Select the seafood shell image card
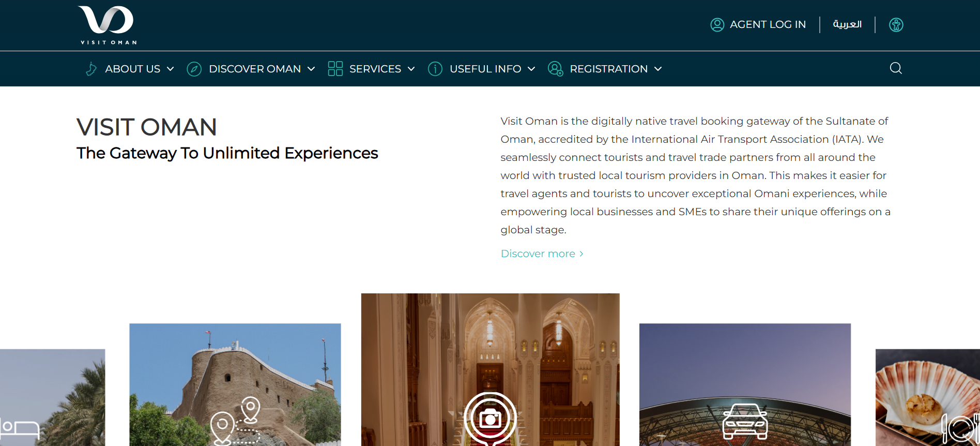980x446 pixels. pos(927,397)
